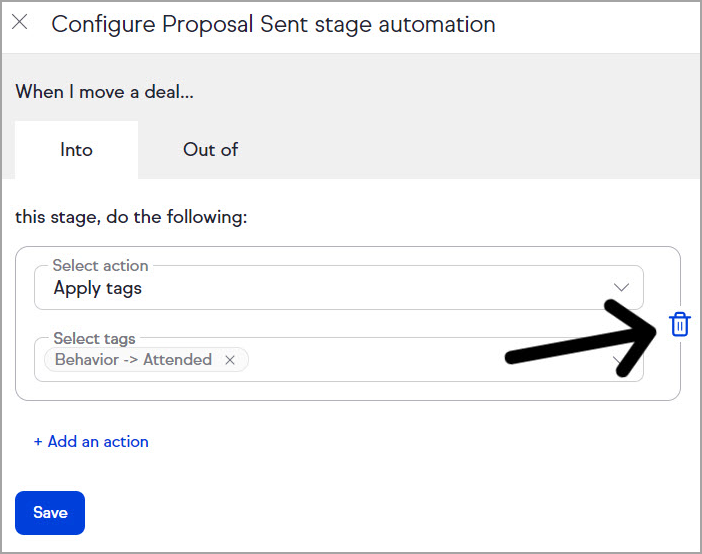Click the Configure Proposal Sent stage automation title
Image resolution: width=702 pixels, height=554 pixels.
click(x=273, y=24)
